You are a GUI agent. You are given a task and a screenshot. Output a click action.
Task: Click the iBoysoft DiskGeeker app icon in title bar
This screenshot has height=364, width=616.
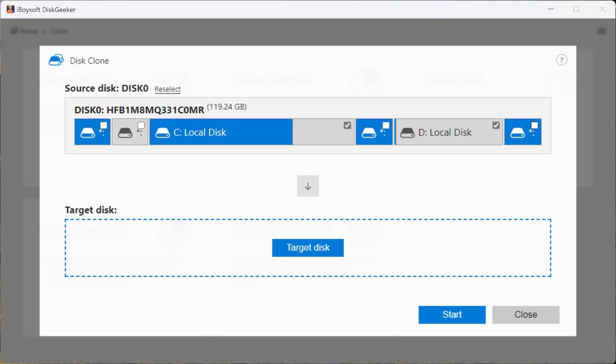pos(10,9)
